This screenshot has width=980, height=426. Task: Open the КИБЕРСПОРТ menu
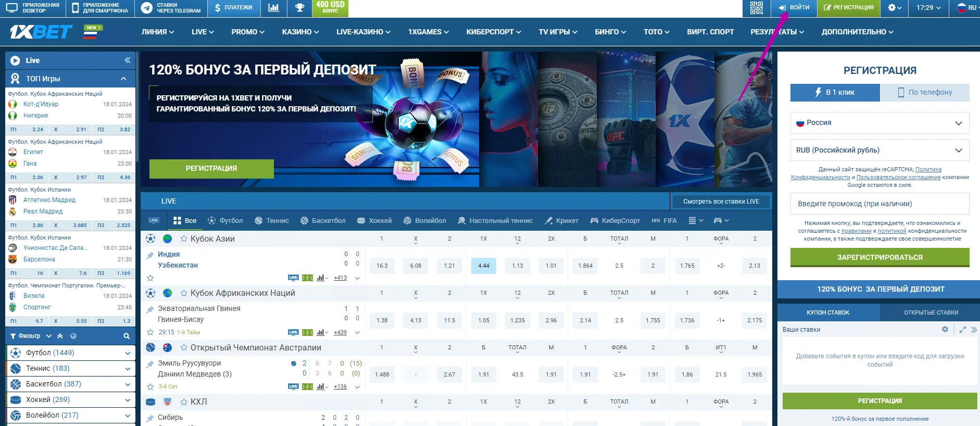point(494,32)
